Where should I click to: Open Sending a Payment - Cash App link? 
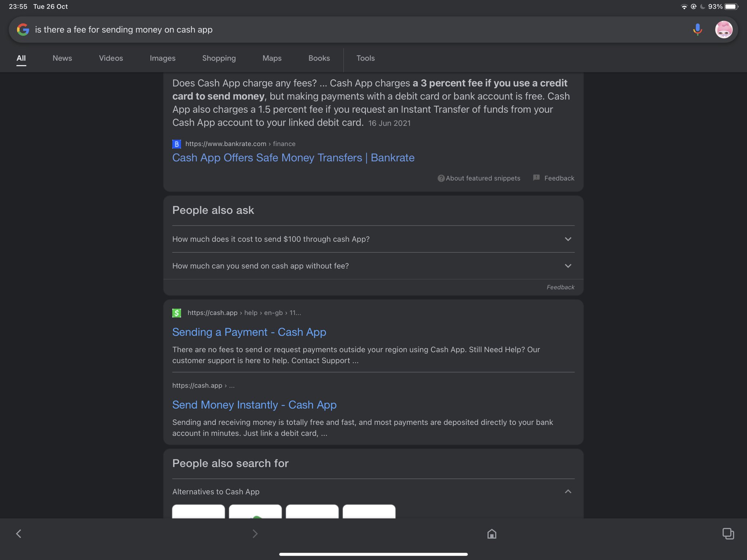(249, 332)
